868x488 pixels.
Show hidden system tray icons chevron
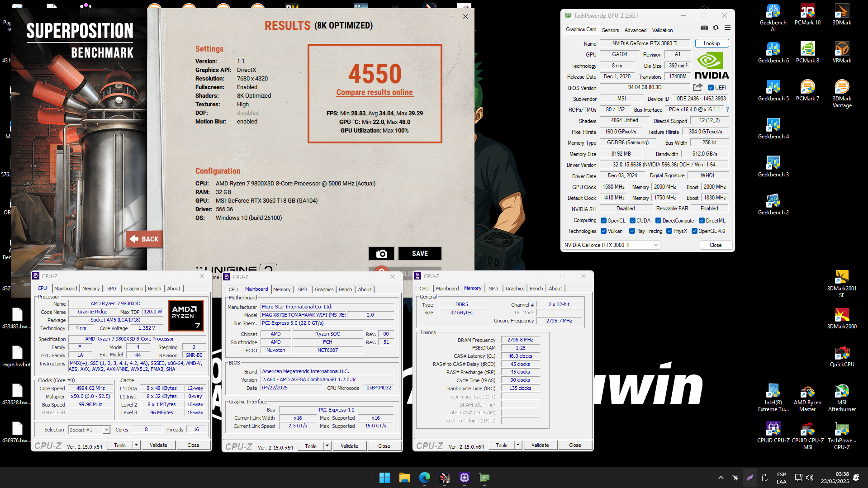pyautogui.click(x=721, y=478)
